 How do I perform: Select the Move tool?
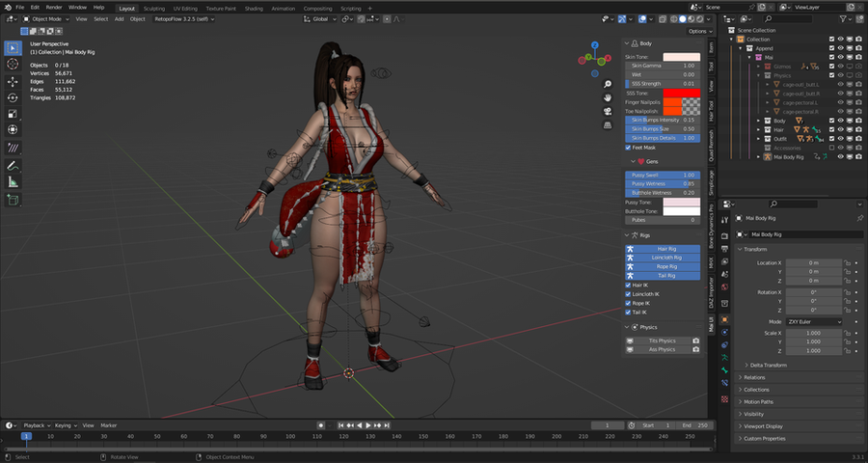tap(13, 82)
